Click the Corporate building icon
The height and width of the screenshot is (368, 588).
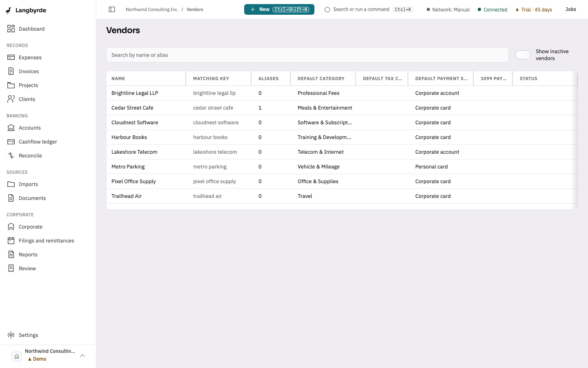(x=11, y=227)
